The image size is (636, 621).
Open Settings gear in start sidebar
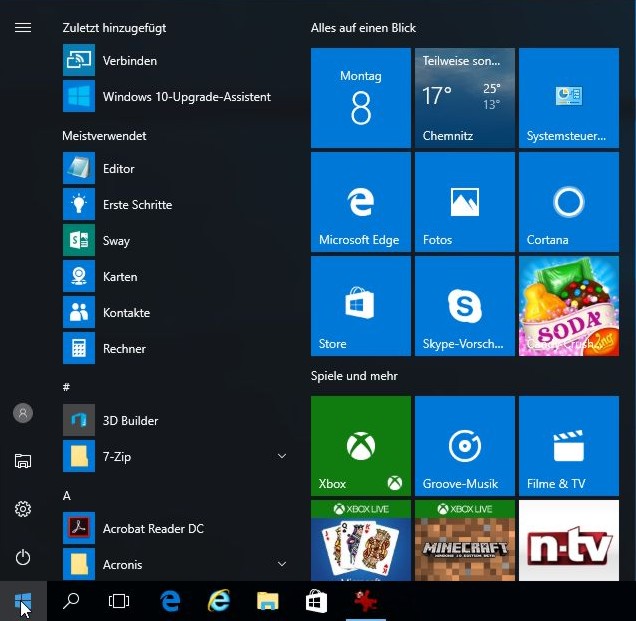click(x=23, y=509)
